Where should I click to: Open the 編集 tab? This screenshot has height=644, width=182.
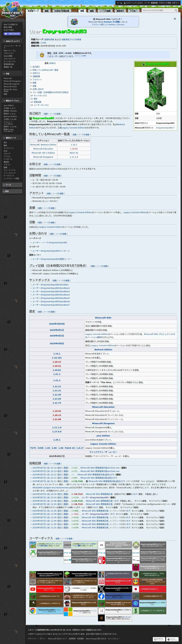pyautogui.click(x=92, y=11)
